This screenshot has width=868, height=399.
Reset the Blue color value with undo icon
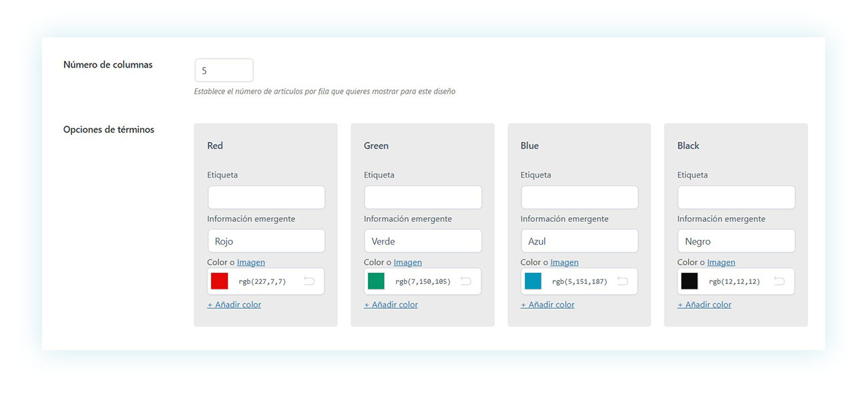(622, 281)
